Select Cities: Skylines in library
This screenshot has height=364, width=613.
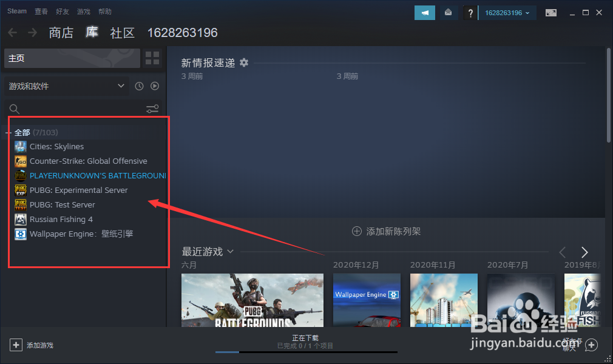(x=56, y=147)
